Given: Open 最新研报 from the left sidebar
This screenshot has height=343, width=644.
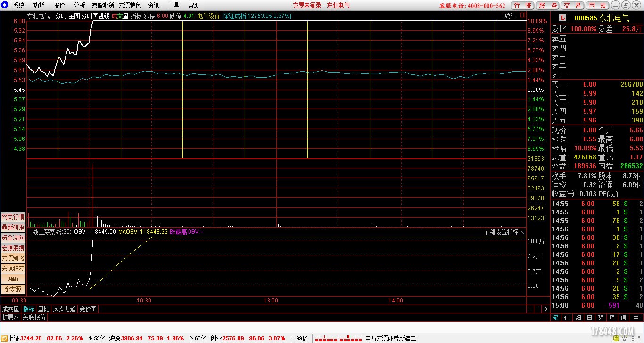Looking at the screenshot, I should point(13,227).
